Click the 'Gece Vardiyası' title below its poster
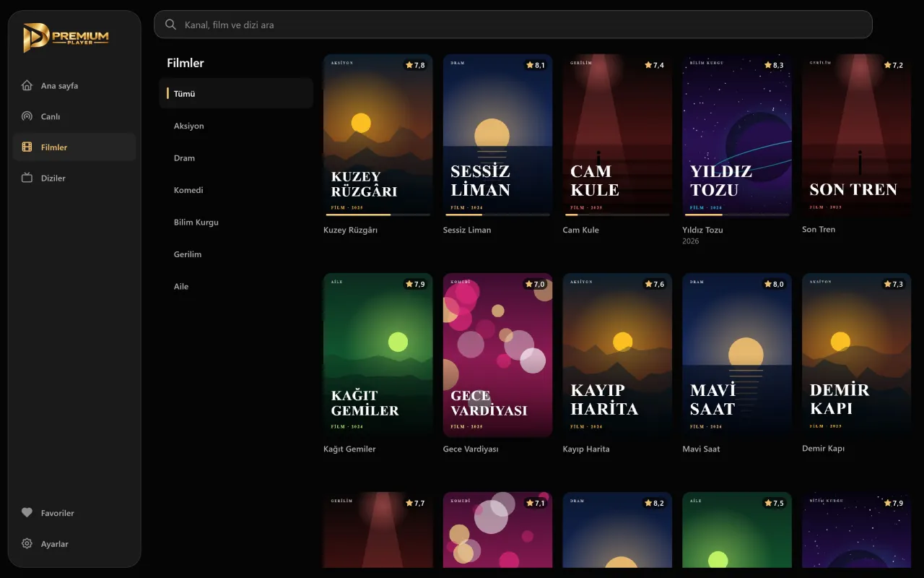Image resolution: width=924 pixels, height=578 pixels. tap(471, 449)
